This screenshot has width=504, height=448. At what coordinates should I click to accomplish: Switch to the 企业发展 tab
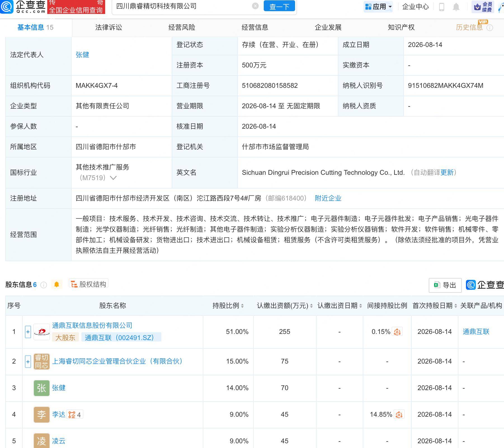pos(328,27)
